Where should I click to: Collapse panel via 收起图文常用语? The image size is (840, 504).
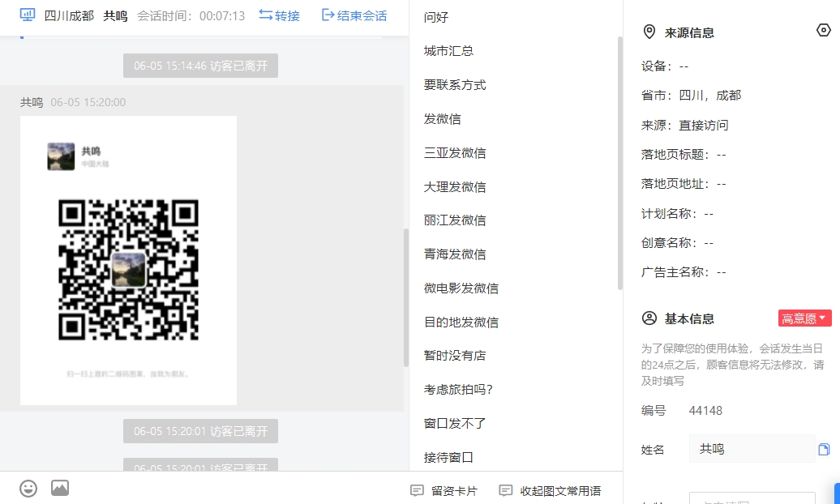[550, 490]
